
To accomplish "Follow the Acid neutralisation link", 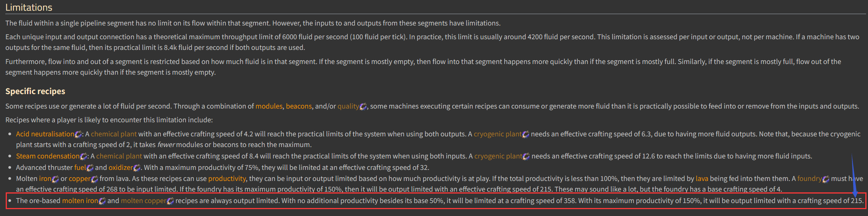I will (x=45, y=134).
